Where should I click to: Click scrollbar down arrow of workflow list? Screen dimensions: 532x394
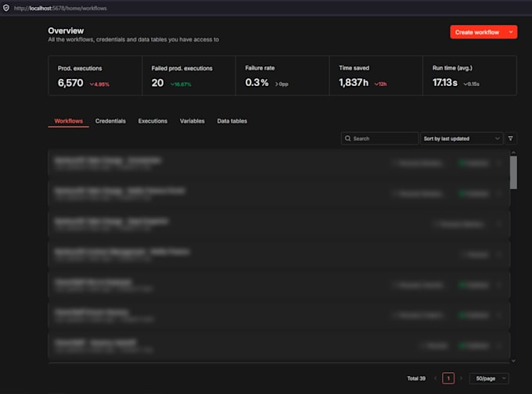click(x=513, y=360)
